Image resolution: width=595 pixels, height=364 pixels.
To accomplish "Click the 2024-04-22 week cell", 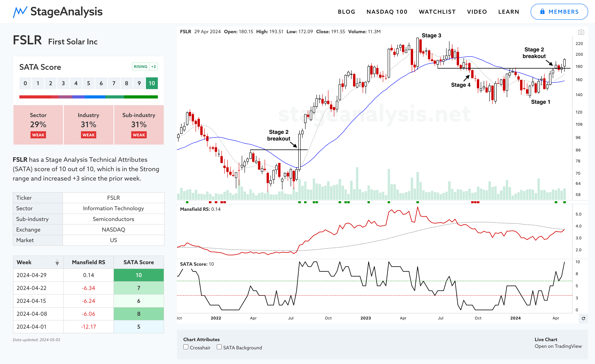I will (38, 288).
